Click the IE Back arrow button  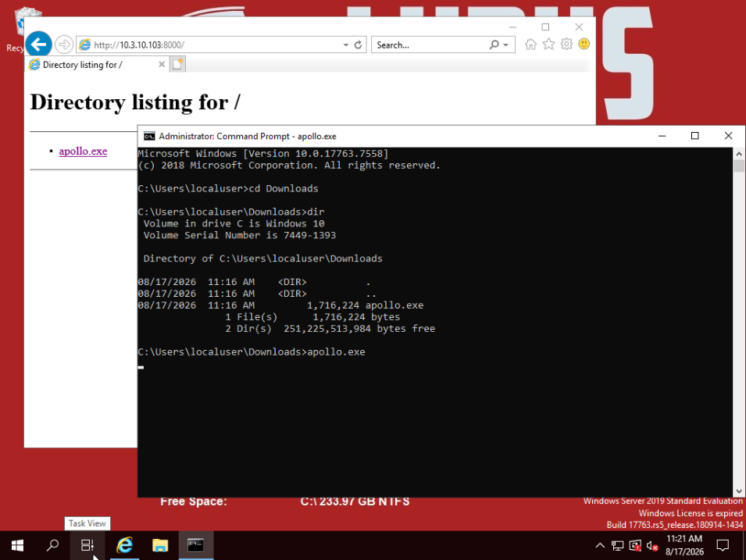pyautogui.click(x=38, y=45)
